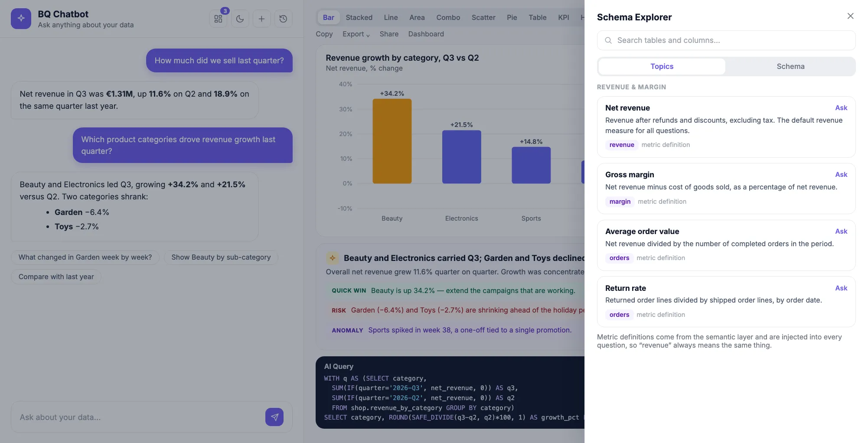Click the 'Net revenue' topic title
Image resolution: width=868 pixels, height=443 pixels.
tap(627, 108)
